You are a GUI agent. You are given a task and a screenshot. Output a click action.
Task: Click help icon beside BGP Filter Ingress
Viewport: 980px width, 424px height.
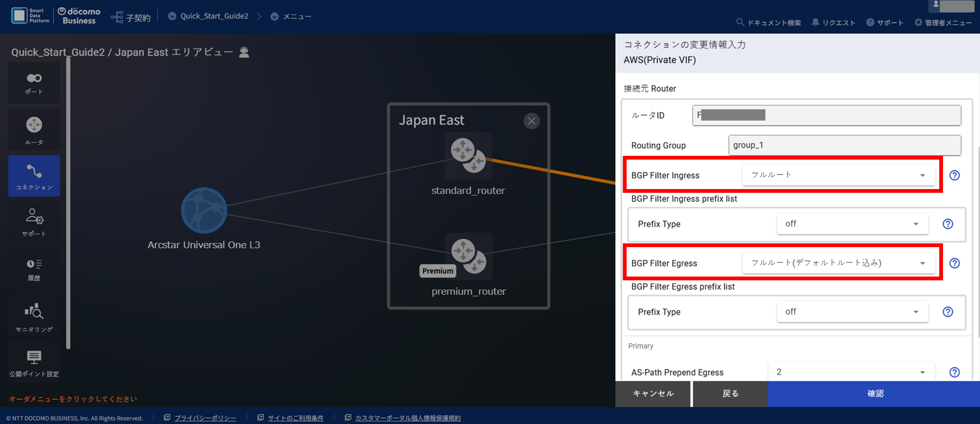954,175
